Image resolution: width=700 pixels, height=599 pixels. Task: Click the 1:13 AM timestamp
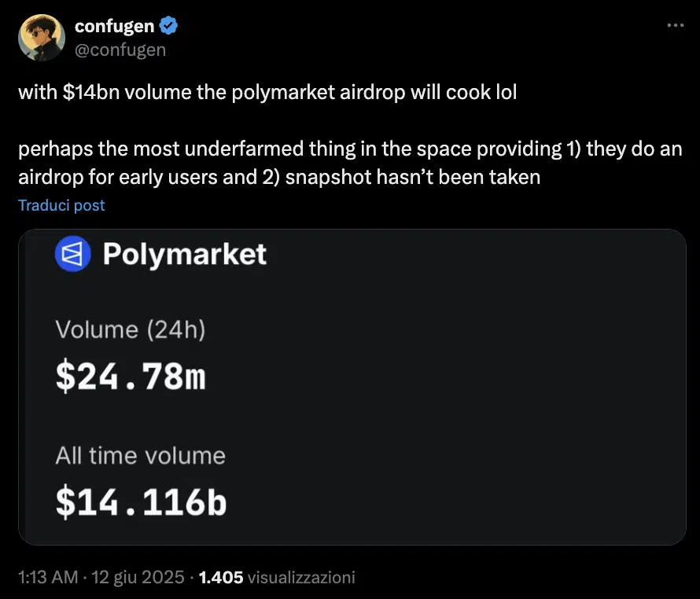[x=47, y=578]
